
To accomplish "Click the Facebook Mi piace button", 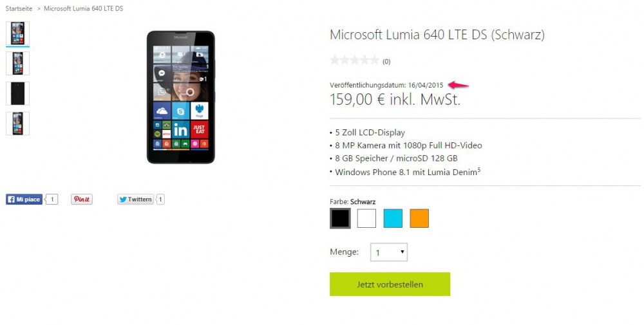I will pos(24,200).
